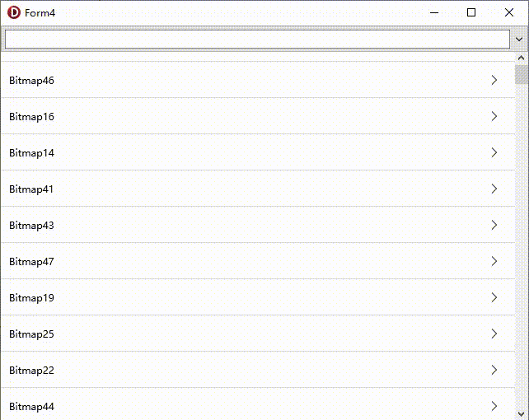Image resolution: width=529 pixels, height=420 pixels.
Task: Expand the Bitmap25 row chevron
Action: pyautogui.click(x=494, y=334)
